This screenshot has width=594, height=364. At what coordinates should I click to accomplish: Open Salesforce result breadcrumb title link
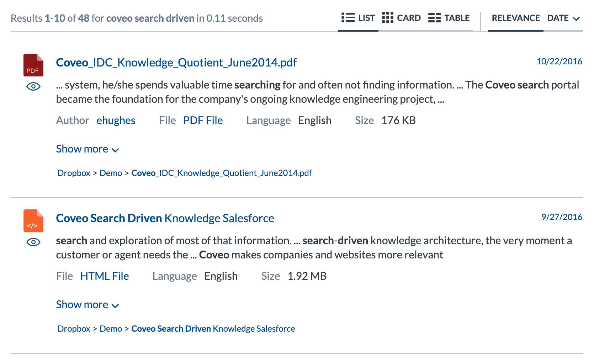(x=213, y=329)
